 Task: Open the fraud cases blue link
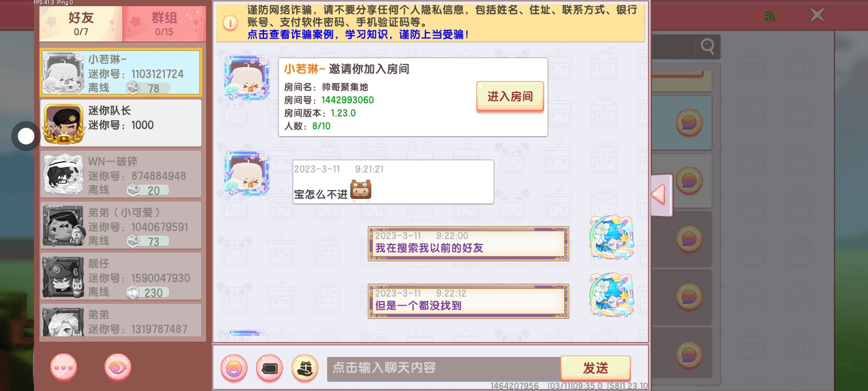pos(358,34)
